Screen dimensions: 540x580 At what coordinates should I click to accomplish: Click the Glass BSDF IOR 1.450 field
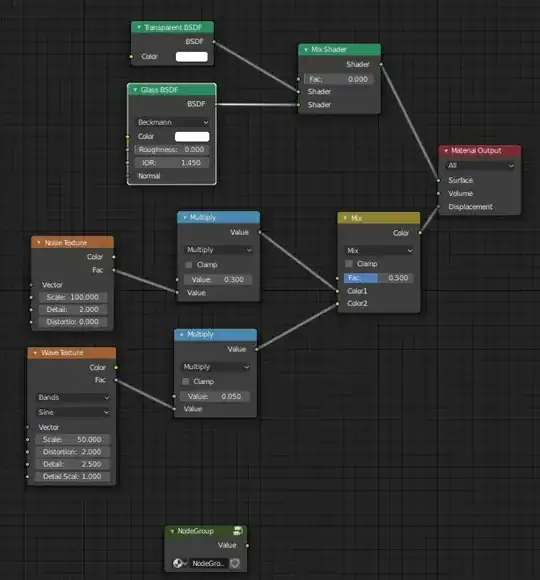[x=172, y=163]
